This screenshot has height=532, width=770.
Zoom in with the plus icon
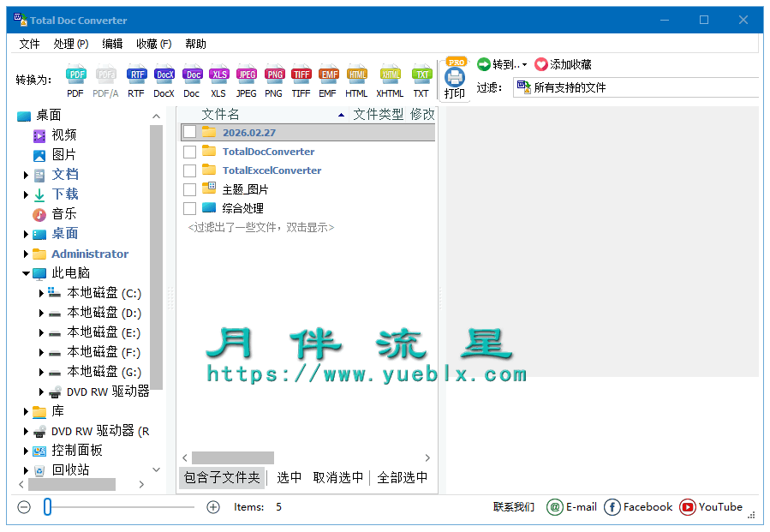pyautogui.click(x=213, y=507)
